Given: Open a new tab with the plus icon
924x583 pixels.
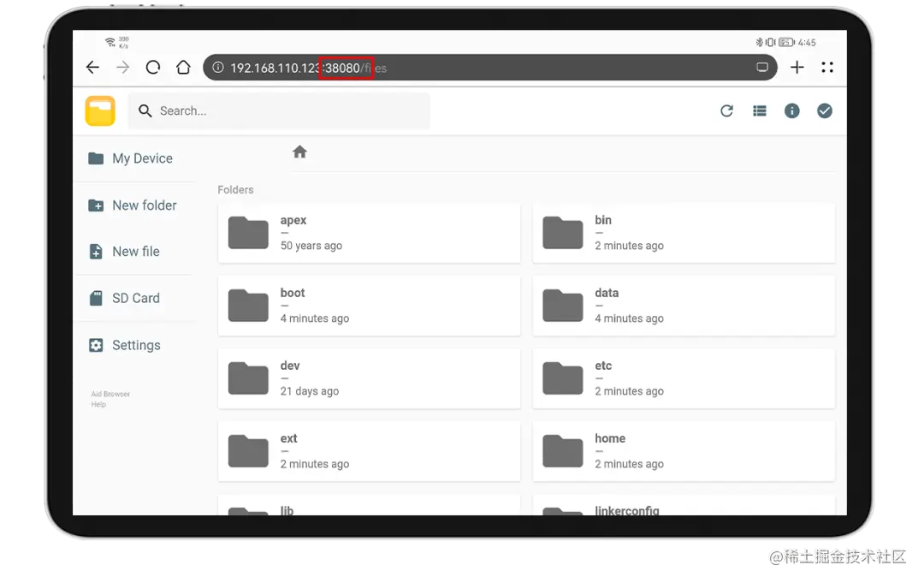Looking at the screenshot, I should point(797,67).
